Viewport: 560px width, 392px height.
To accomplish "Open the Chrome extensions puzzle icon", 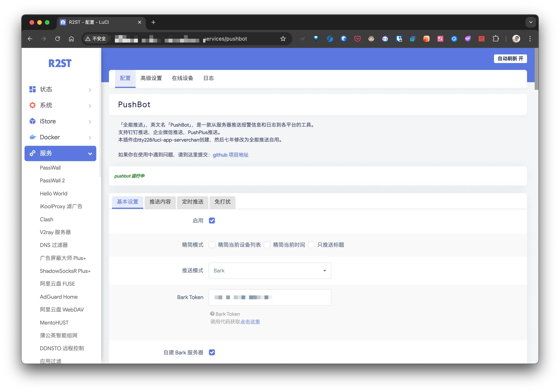I will click(x=496, y=39).
